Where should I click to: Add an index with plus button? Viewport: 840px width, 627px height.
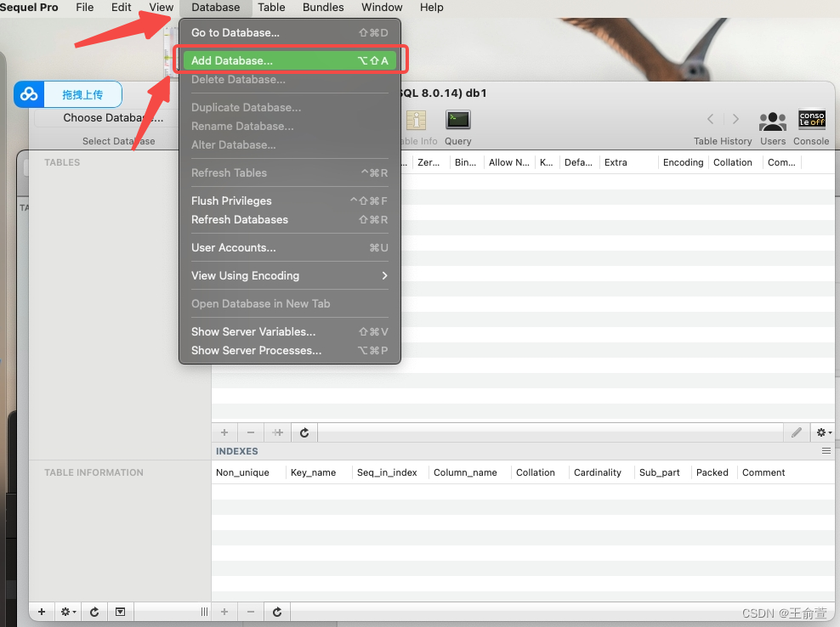pyautogui.click(x=224, y=612)
